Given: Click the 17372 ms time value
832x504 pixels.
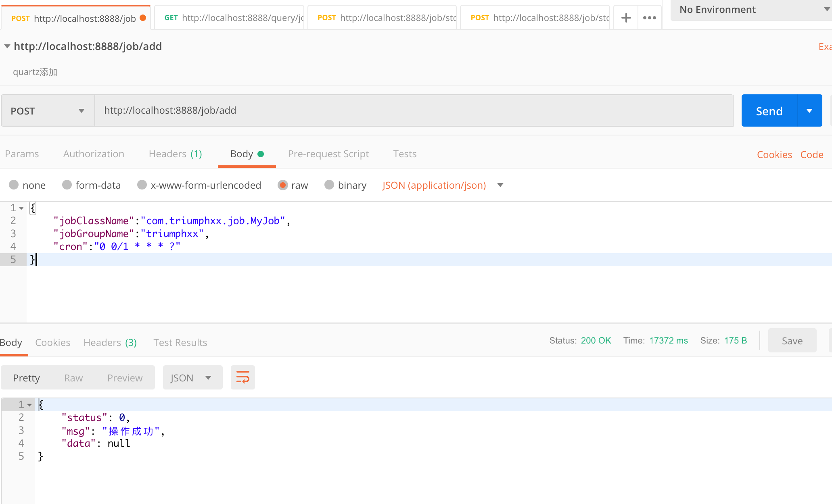Looking at the screenshot, I should point(669,340).
